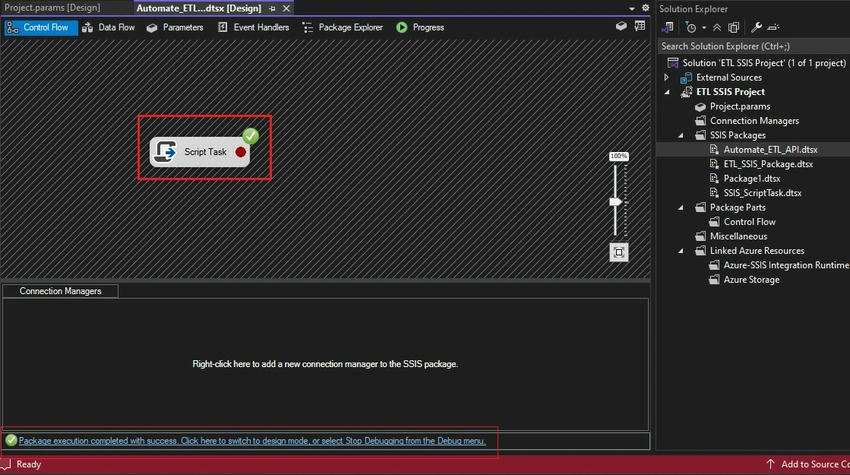
Task: Select the Connection Managers folder in the tree
Action: click(754, 121)
